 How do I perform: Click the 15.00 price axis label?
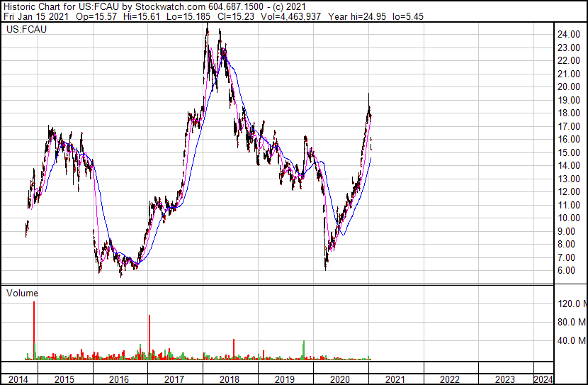coord(569,152)
